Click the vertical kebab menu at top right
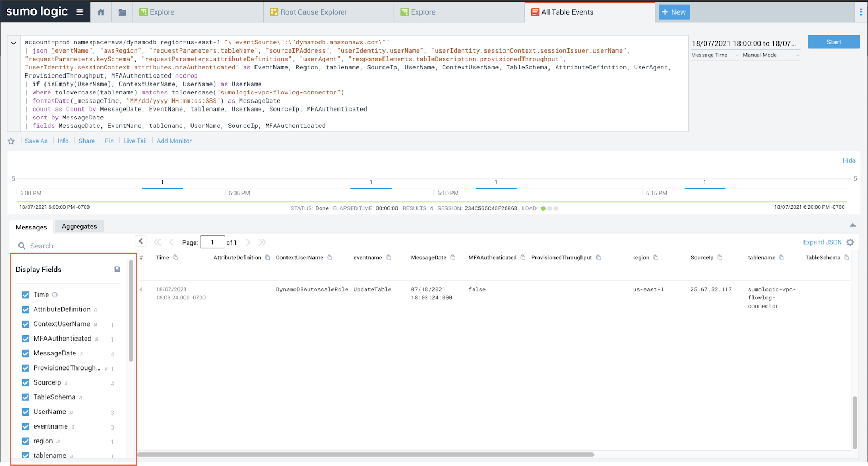This screenshot has width=868, height=466. (x=861, y=12)
